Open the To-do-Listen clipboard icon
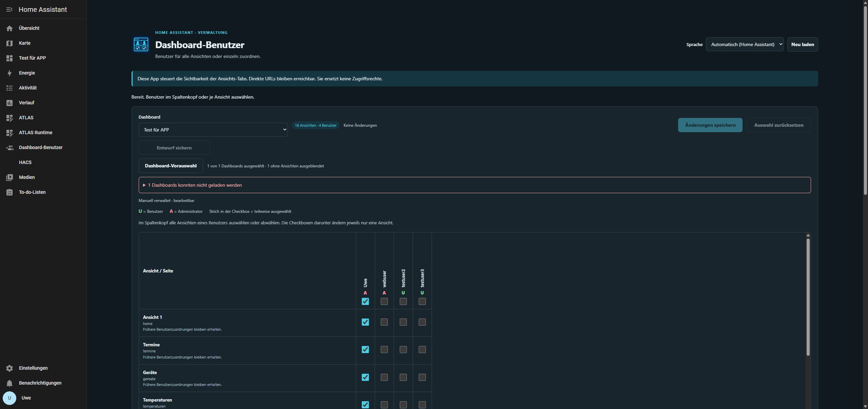 9,192
